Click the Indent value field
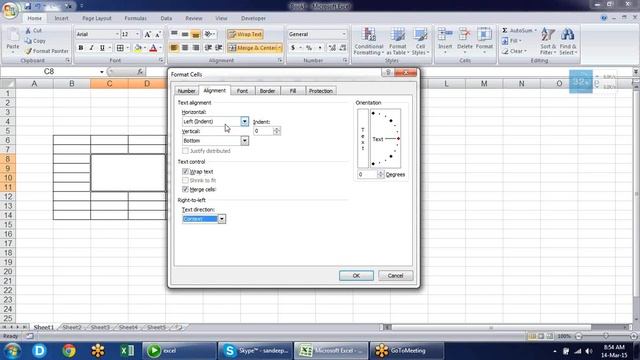 (x=263, y=131)
